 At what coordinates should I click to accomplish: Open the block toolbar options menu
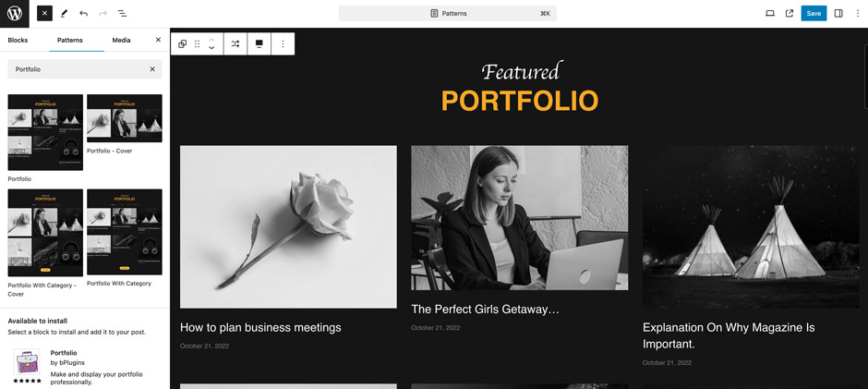(x=283, y=43)
